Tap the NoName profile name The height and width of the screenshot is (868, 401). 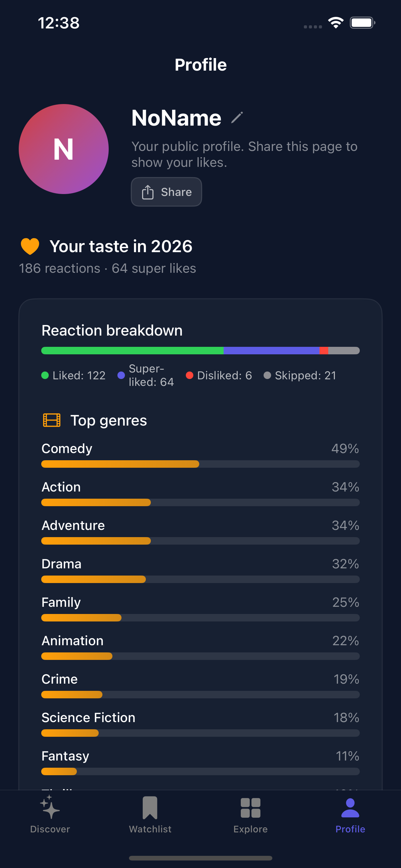(176, 118)
